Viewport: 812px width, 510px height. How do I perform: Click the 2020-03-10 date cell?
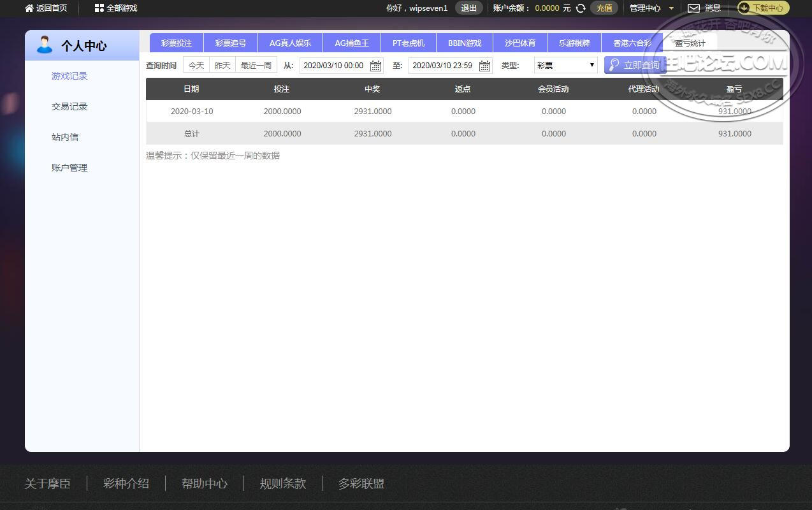pos(192,112)
